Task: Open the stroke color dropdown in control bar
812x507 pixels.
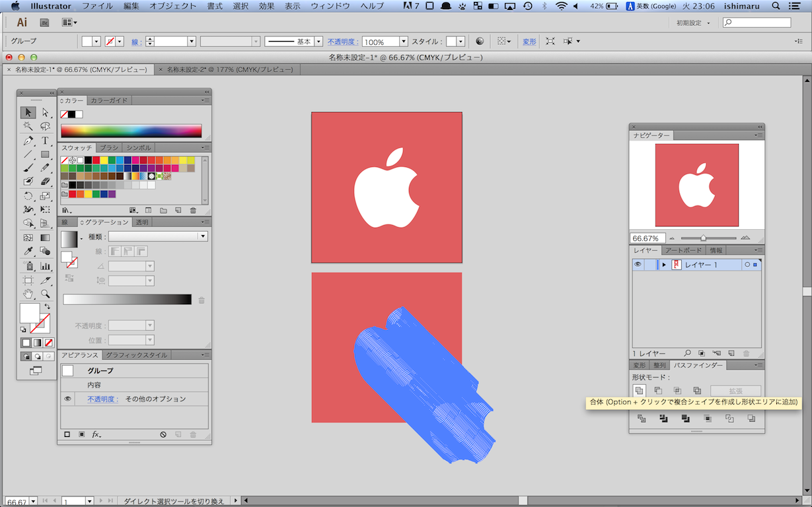Action: 120,41
